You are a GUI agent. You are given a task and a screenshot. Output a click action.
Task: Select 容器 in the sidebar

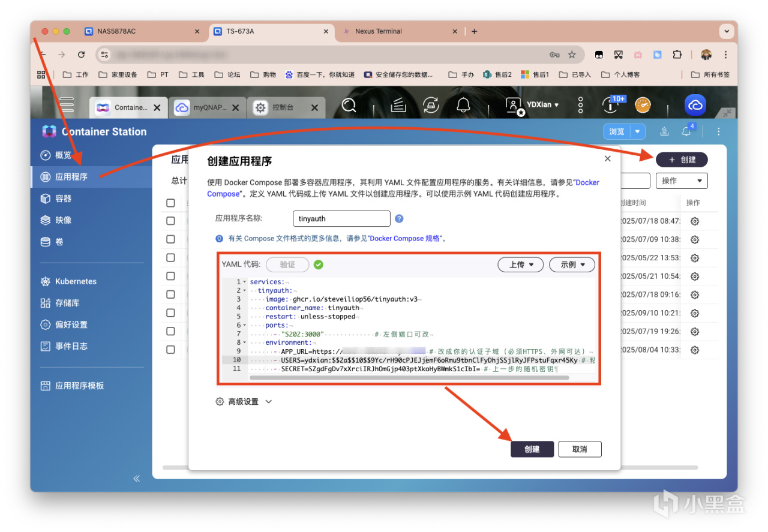click(x=91, y=199)
